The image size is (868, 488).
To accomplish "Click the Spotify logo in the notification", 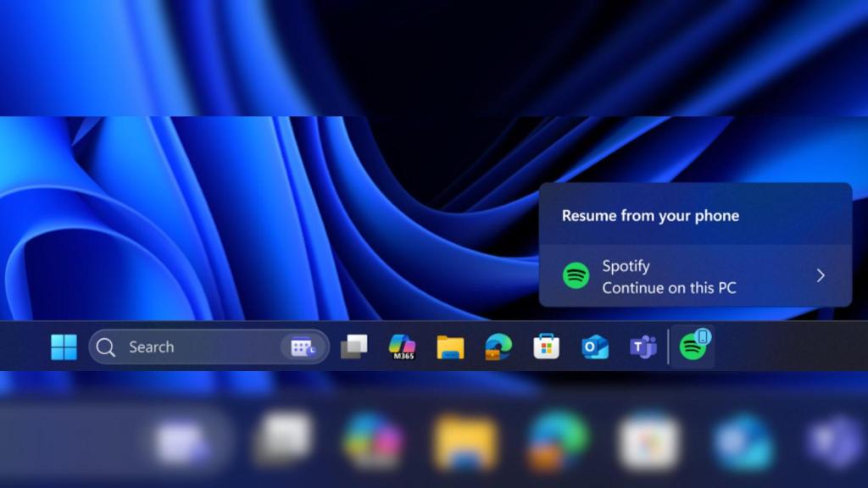I will tap(576, 275).
